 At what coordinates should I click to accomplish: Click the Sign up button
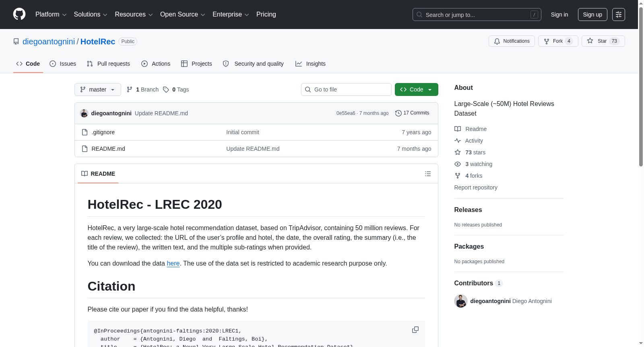[x=592, y=15]
